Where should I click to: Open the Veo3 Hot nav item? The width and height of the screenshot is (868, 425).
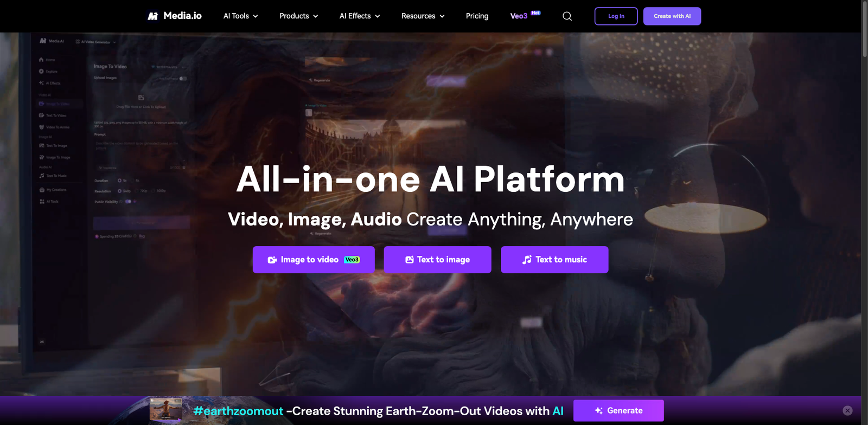point(519,16)
